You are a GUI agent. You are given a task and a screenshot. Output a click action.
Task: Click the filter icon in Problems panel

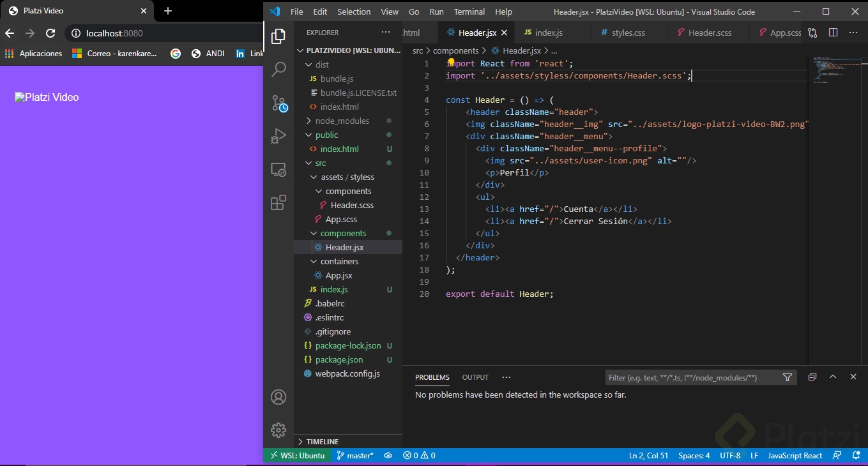click(788, 377)
